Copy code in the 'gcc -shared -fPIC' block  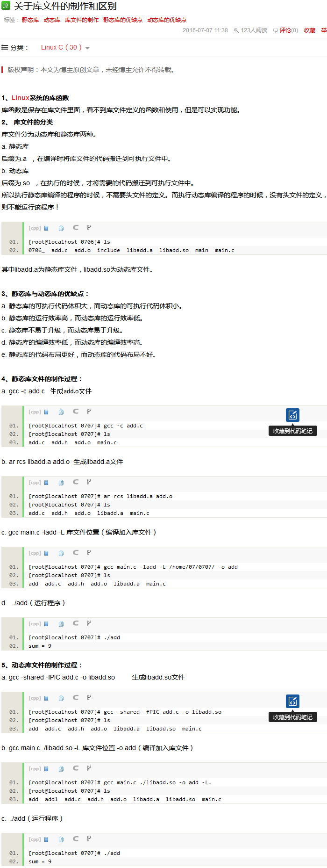[61, 698]
